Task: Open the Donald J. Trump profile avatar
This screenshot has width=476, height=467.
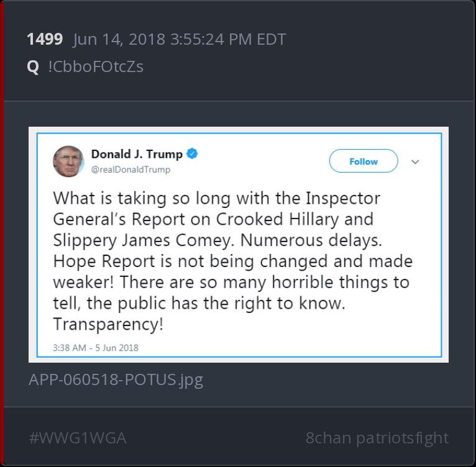Action: [68, 161]
